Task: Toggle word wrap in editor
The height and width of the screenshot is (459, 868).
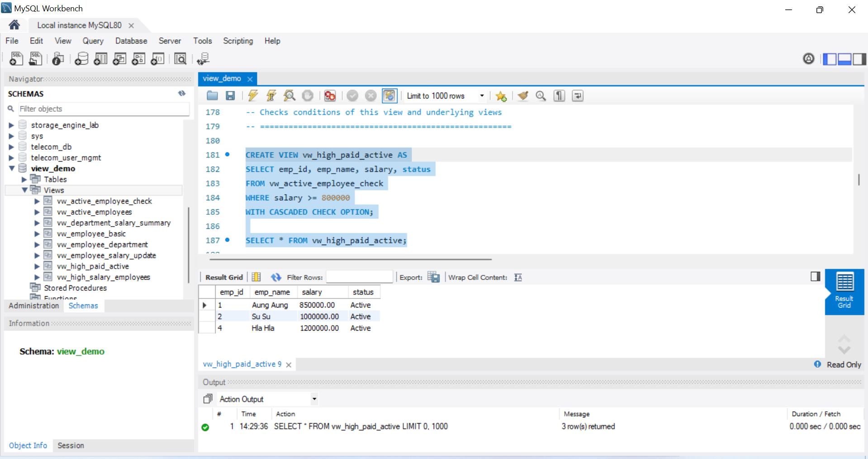Action: pos(578,95)
